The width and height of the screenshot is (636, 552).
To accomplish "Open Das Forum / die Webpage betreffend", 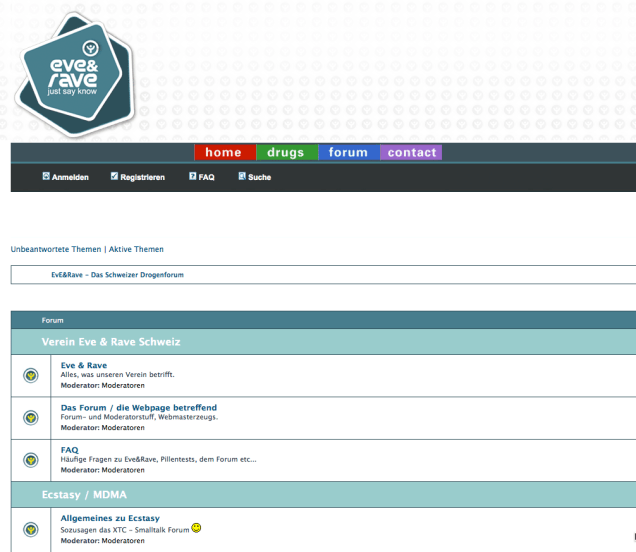I will point(138,408).
